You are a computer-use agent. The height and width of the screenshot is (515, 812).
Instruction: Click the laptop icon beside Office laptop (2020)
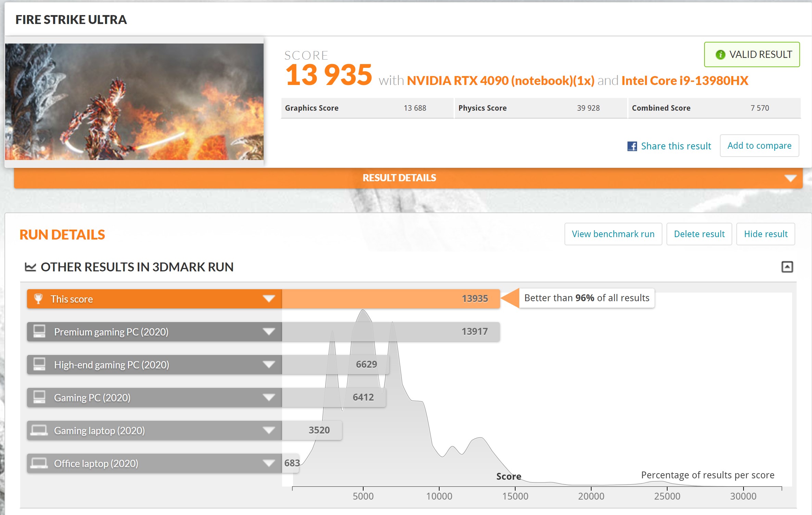[39, 463]
